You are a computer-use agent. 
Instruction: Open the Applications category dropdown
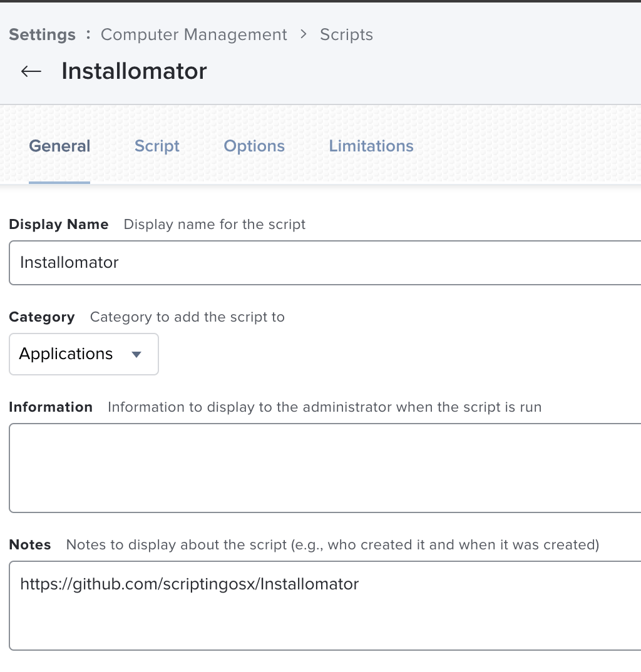click(x=83, y=354)
